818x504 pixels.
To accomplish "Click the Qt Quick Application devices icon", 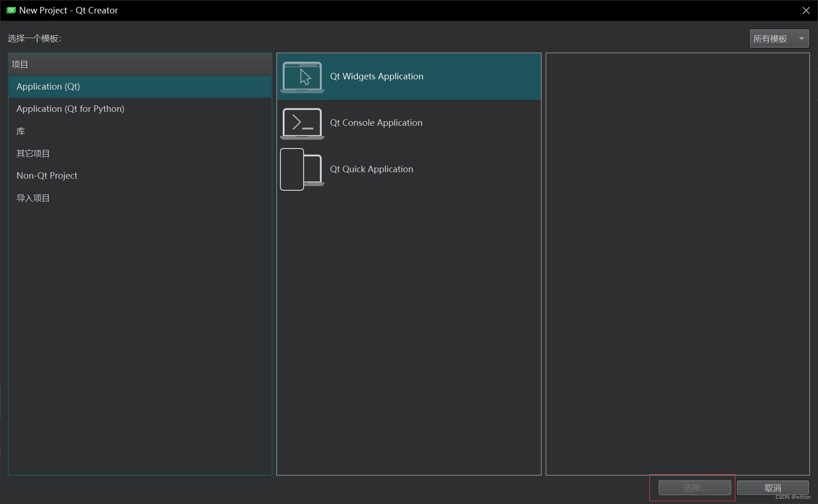I will [302, 169].
